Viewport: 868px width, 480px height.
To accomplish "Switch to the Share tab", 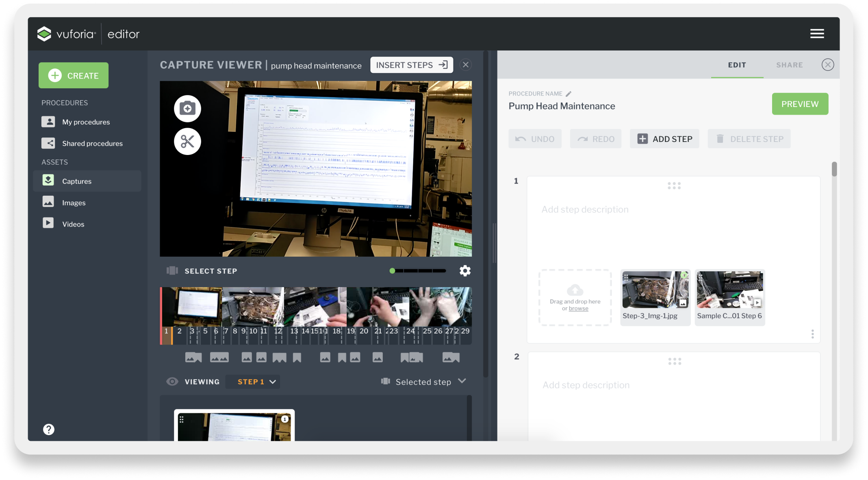I will pyautogui.click(x=789, y=65).
